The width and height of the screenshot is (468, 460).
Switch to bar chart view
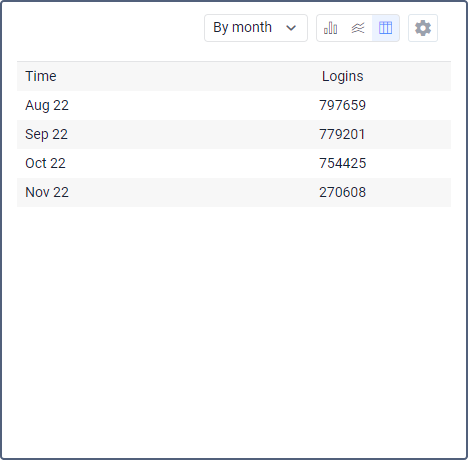pyautogui.click(x=330, y=28)
